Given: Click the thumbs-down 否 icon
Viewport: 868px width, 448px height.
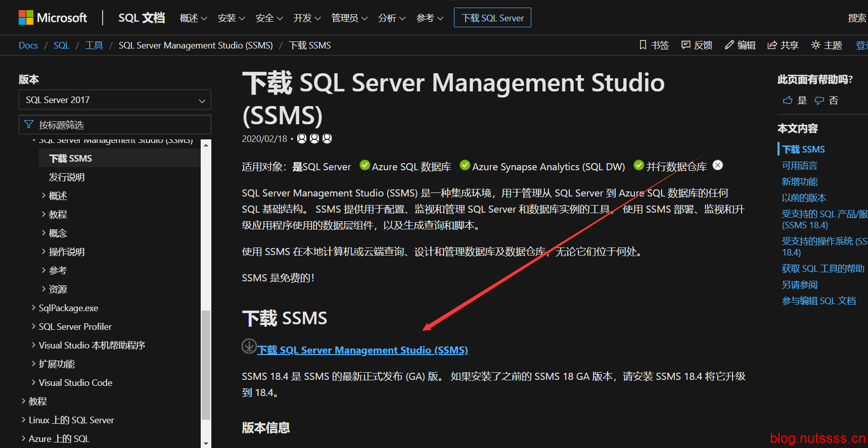Looking at the screenshot, I should click(x=819, y=101).
